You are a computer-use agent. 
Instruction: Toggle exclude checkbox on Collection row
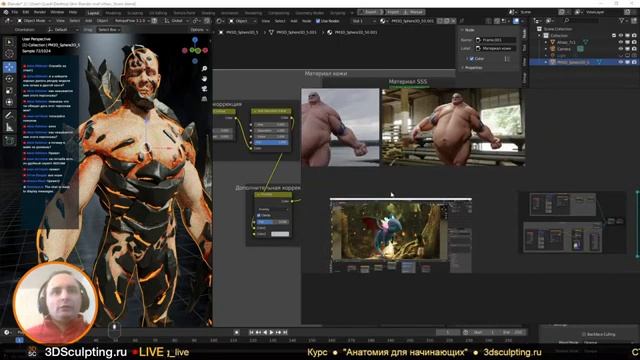point(614,36)
